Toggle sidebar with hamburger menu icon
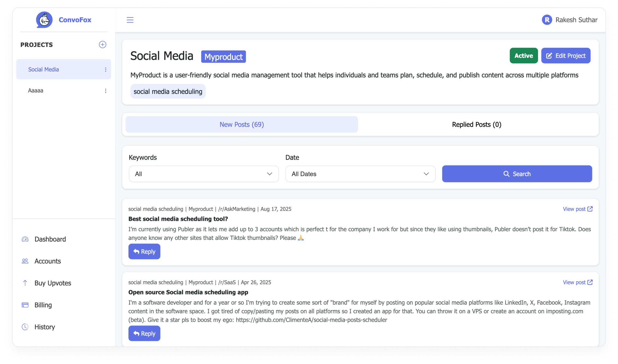The width and height of the screenshot is (618, 364). (130, 20)
